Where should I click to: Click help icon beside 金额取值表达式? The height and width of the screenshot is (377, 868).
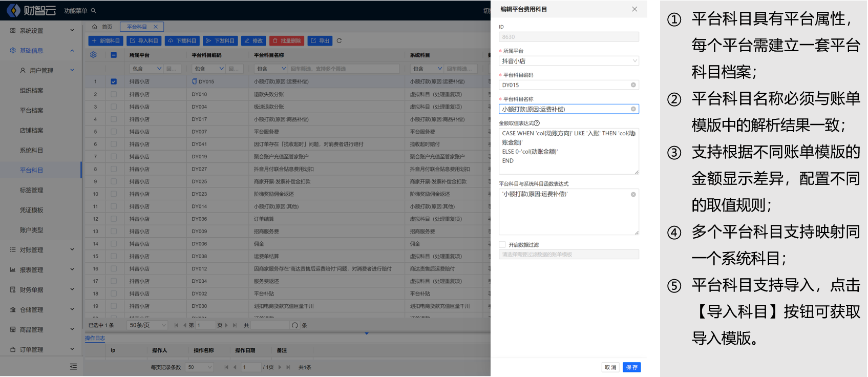[x=537, y=123]
